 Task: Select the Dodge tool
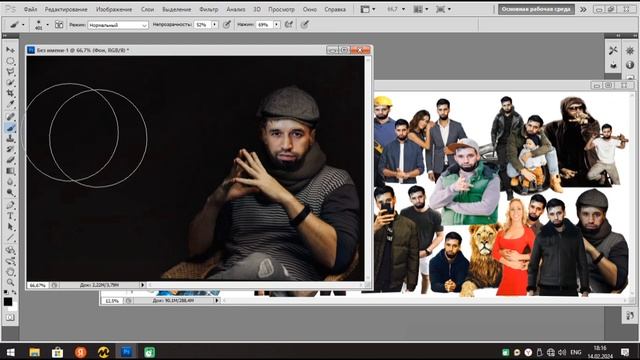pos(10,193)
